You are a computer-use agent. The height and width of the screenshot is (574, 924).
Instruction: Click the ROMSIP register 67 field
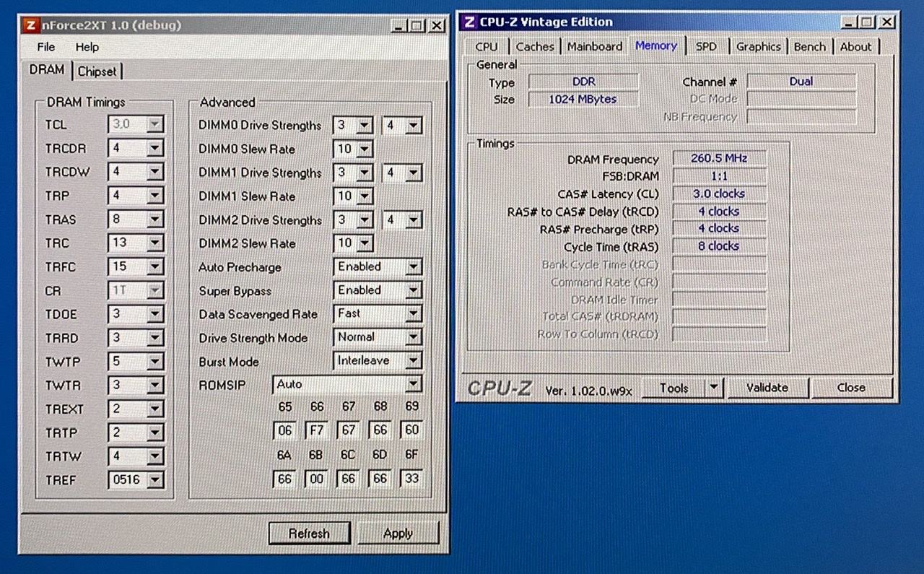pos(349,430)
